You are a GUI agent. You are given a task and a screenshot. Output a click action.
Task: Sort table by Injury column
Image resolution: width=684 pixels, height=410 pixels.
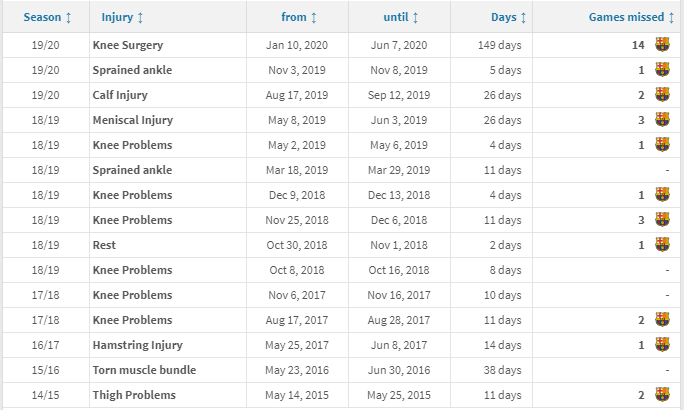click(x=121, y=17)
